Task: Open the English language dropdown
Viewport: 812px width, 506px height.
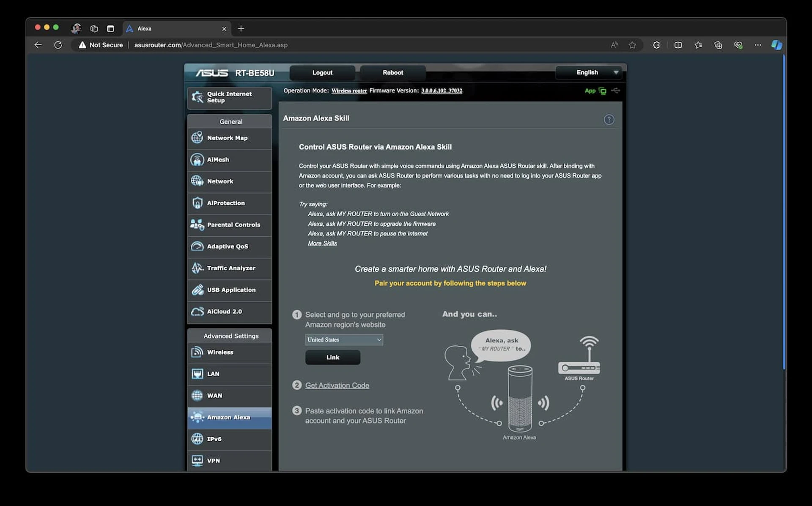Action: 589,72
